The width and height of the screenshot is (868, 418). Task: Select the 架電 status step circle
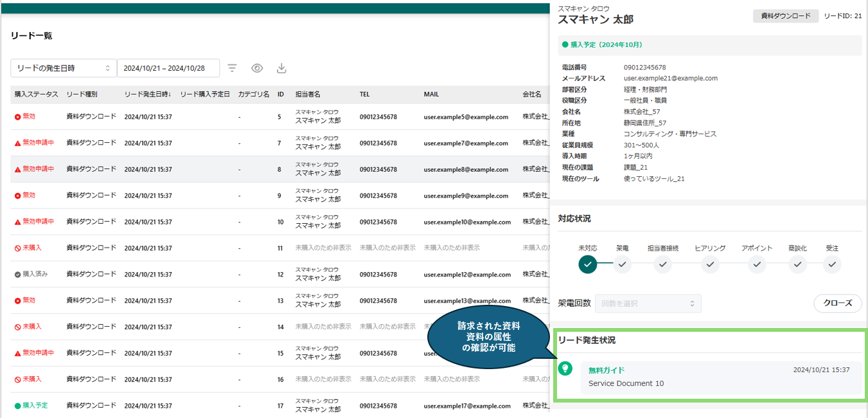622,264
